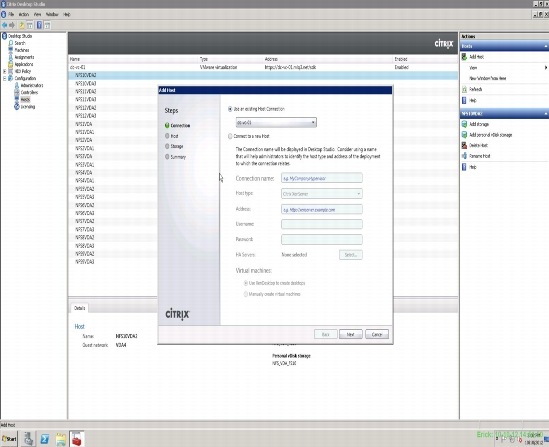549x447 pixels.
Task: Click the Select... button for HA Servers
Action: [350, 254]
